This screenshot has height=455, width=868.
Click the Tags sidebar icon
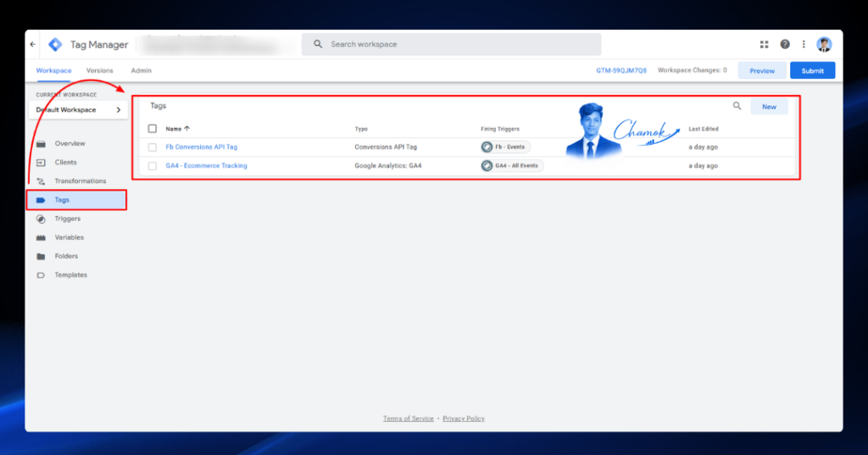(x=41, y=200)
